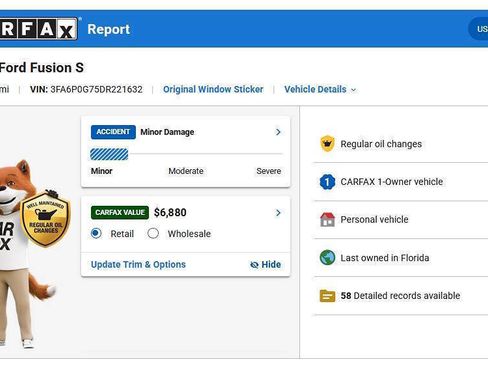Viewport: 488px width, 366px height.
Task: Click the crossed-eye Hide icon
Action: 254,265
